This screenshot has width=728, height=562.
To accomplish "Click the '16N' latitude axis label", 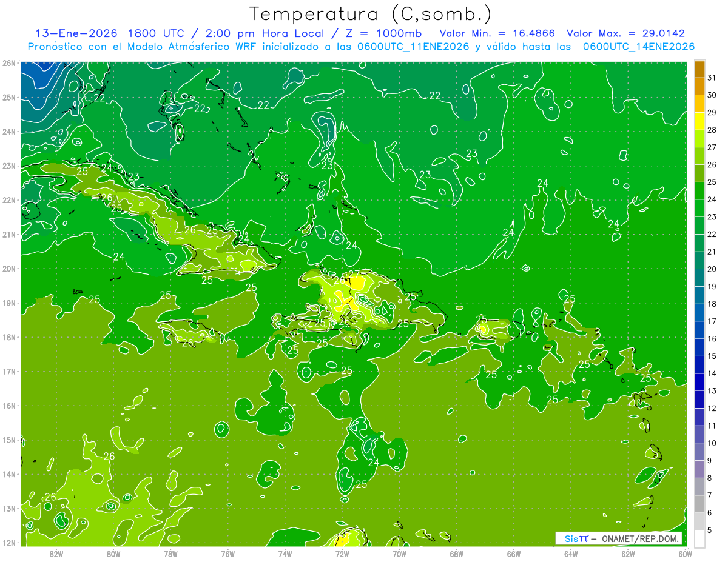I will coord(8,406).
